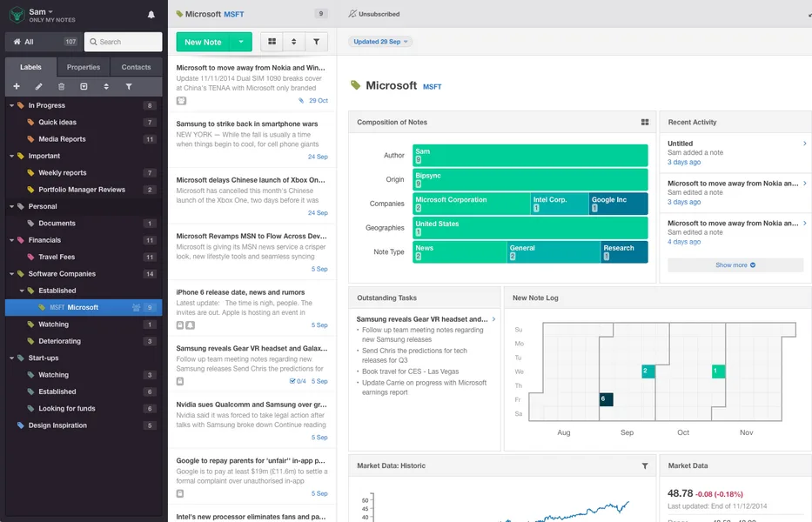Click task checklist 0/4 indicator
Screen dimensions: 812x522
tap(298, 381)
